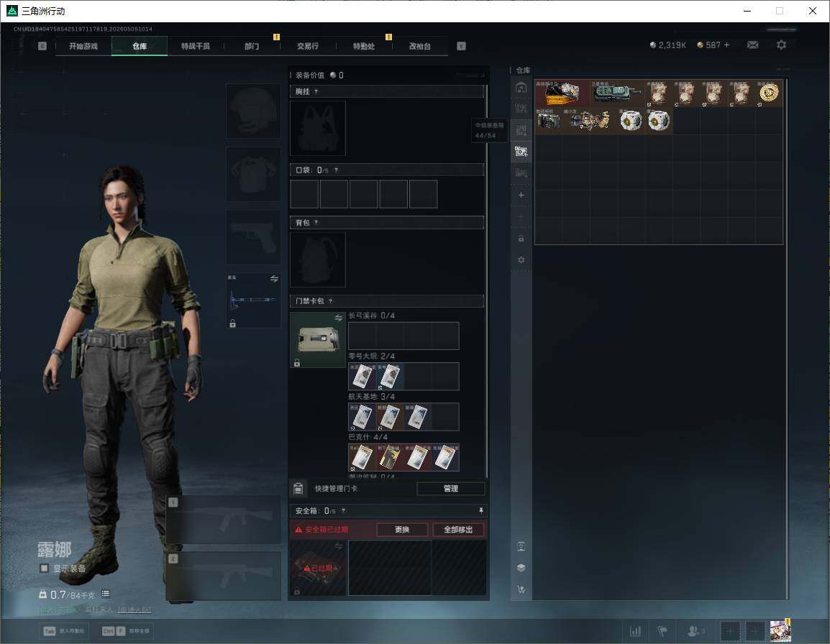
Task: Click the help icon beside 胸挂
Action: point(316,91)
